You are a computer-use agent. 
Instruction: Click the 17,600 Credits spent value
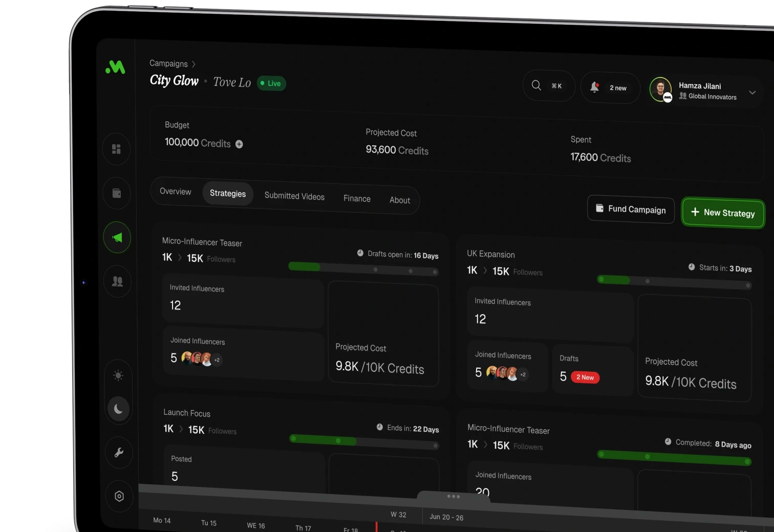(600, 158)
